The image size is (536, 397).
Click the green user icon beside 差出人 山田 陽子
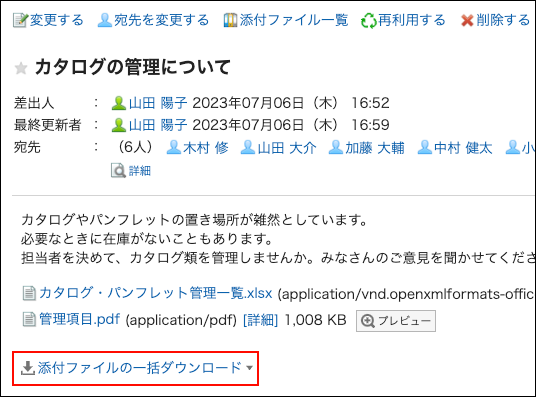[x=119, y=103]
